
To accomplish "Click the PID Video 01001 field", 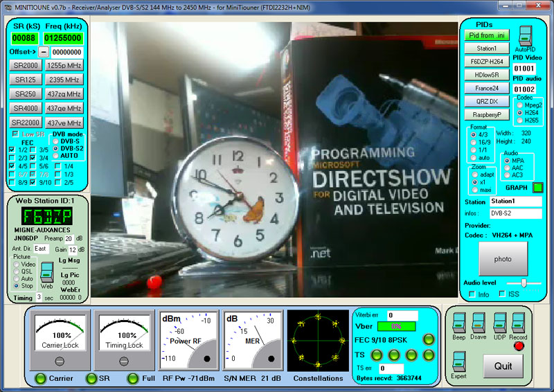I will pos(524,69).
